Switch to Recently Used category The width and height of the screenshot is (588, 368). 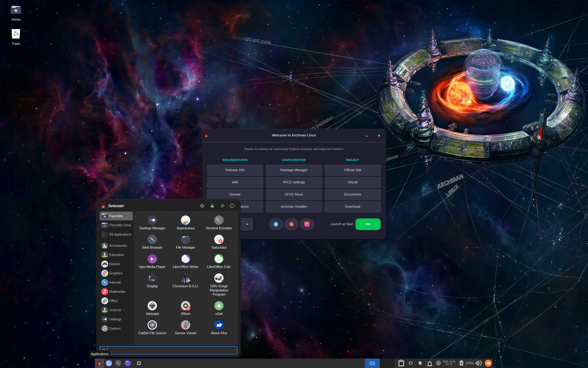click(116, 225)
